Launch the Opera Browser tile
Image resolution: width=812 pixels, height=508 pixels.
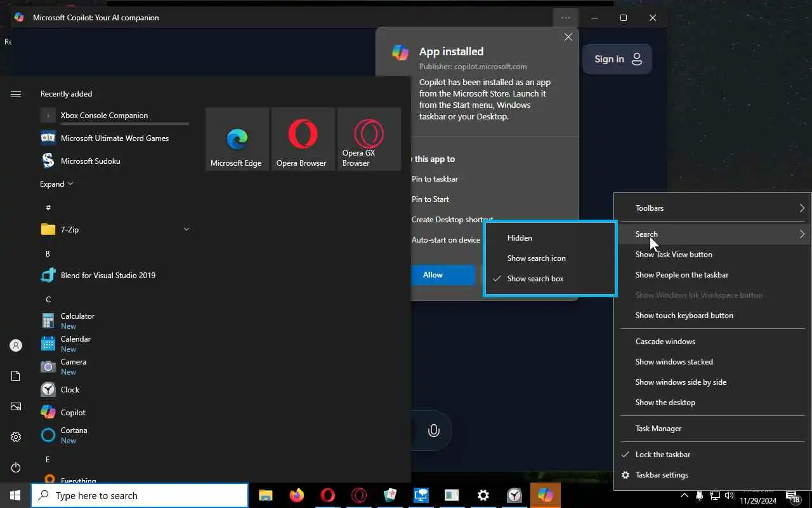(303, 139)
